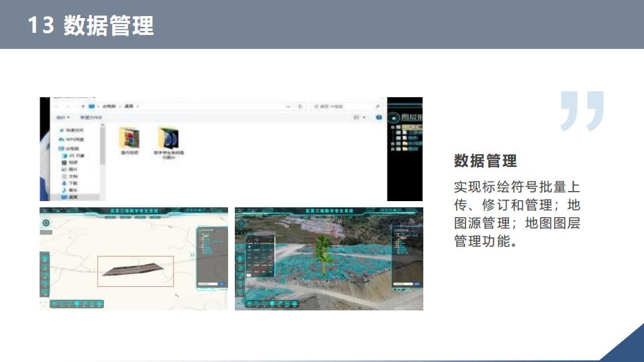The height and width of the screenshot is (362, 644).
Task: Click the 3D road model on the map
Action: (x=133, y=269)
